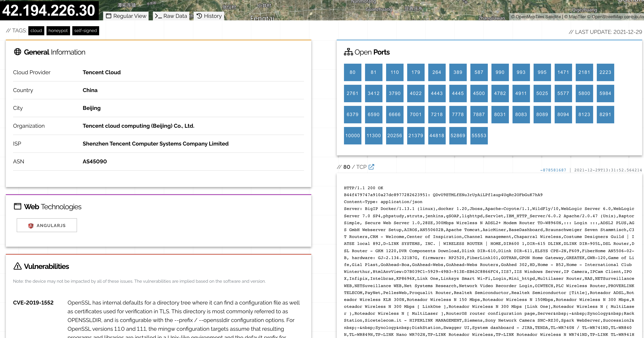The width and height of the screenshot is (644, 338).
Task: Click the globe icon by General Information
Action: (17, 52)
